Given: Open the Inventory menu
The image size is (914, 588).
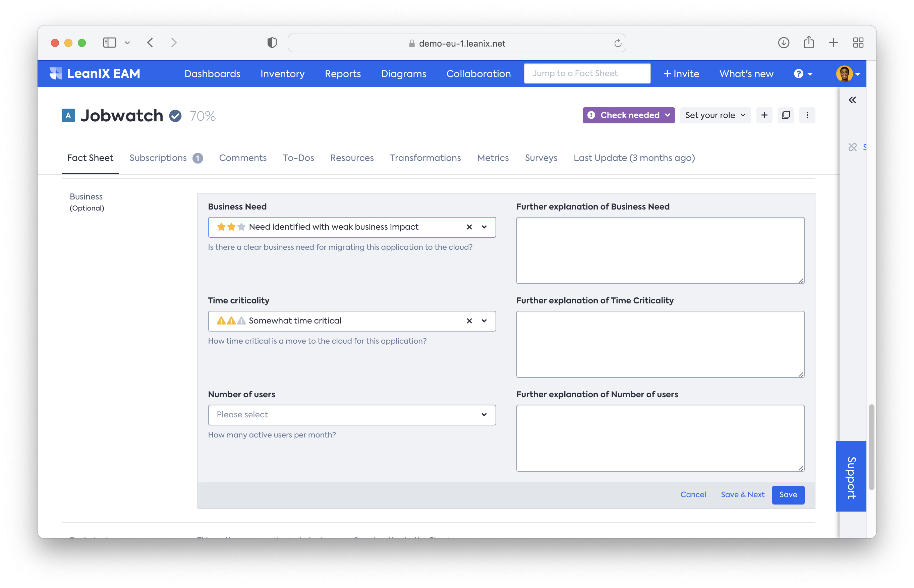Looking at the screenshot, I should pos(283,74).
